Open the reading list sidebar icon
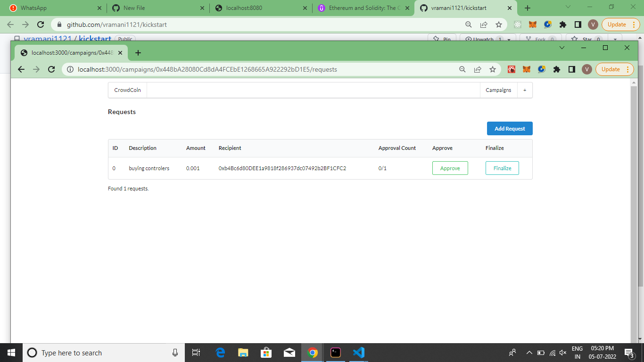Image resolution: width=644 pixels, height=362 pixels. (x=572, y=69)
